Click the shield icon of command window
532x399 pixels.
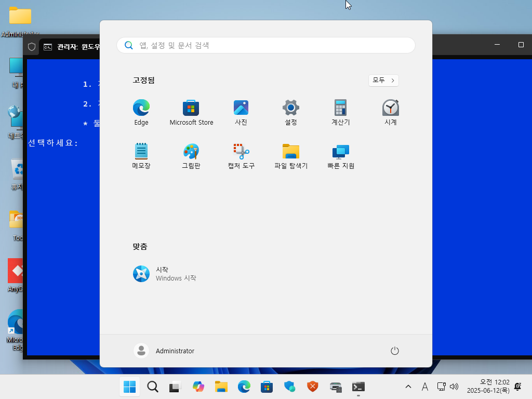click(x=32, y=47)
